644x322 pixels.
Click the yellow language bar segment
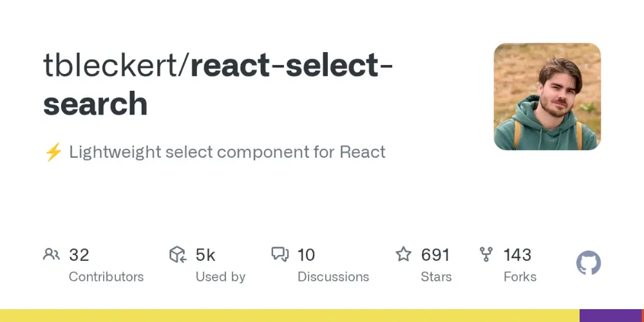pos(290,316)
